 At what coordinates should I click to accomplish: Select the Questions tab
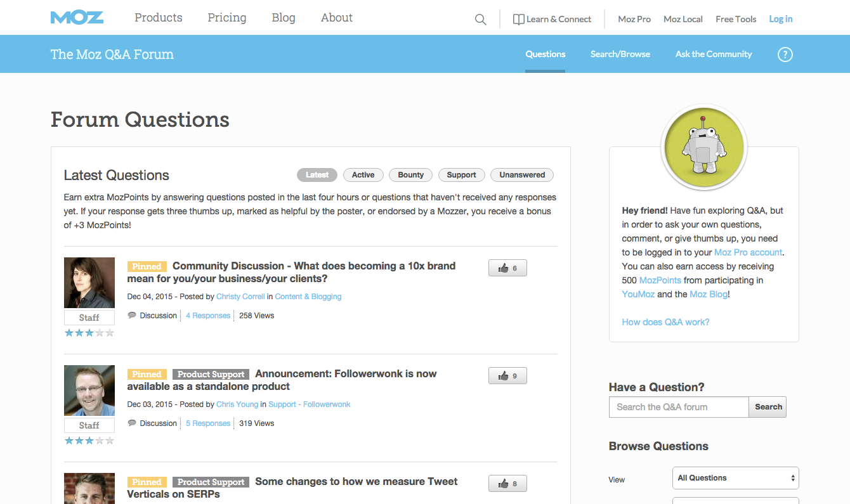[x=546, y=55]
